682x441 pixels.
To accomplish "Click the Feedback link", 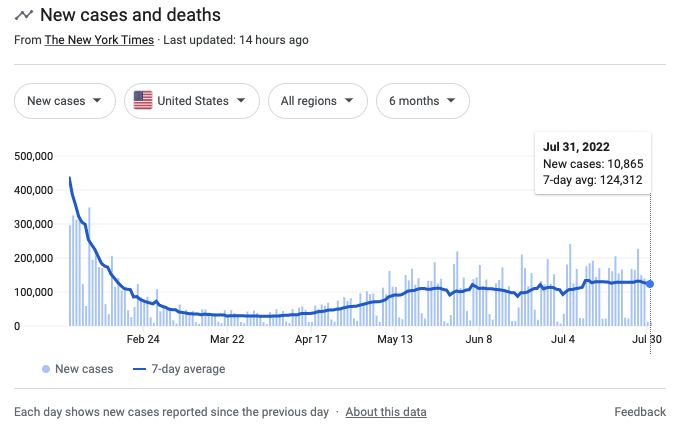I will 640,412.
